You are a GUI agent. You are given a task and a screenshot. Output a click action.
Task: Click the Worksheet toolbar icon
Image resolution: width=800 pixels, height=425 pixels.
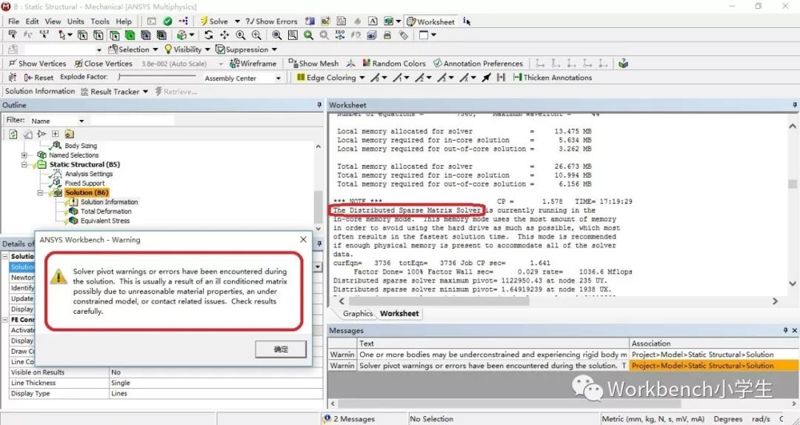point(411,21)
